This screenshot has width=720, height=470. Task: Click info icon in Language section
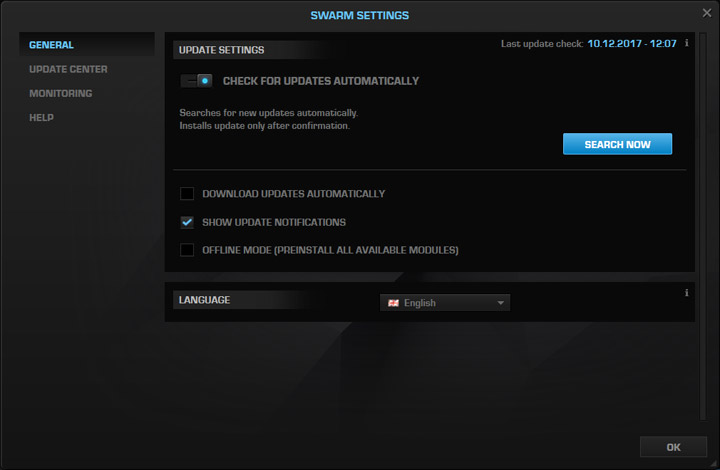pyautogui.click(x=686, y=293)
